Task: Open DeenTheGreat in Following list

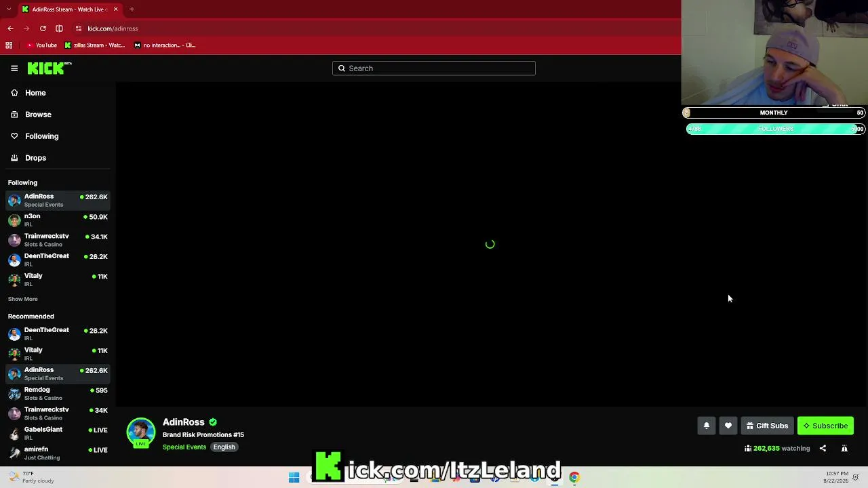Action: (58, 260)
